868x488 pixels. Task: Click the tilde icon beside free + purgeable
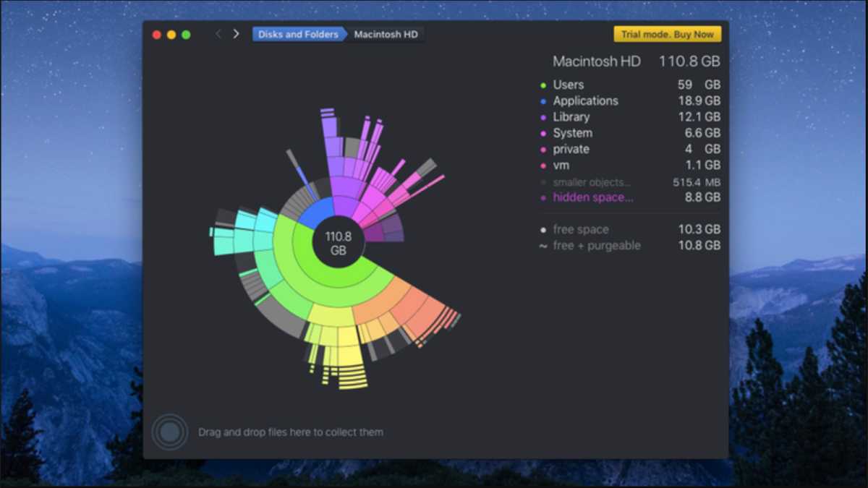tap(544, 245)
